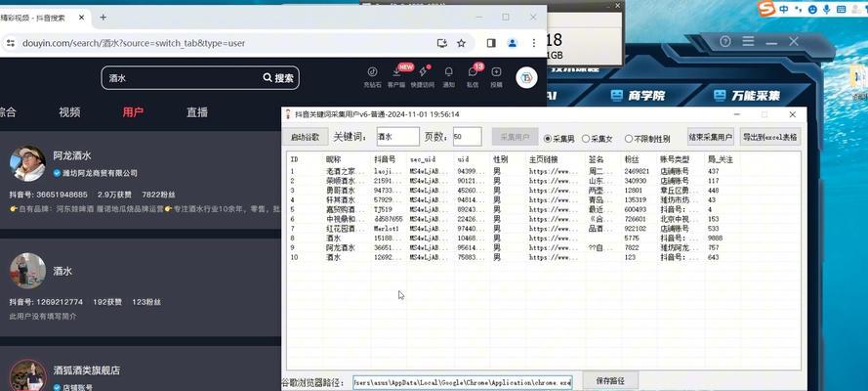Viewport: 868px width, 391px height.
Task: Open the 阿龙酒水 user avatar
Action: (27, 164)
